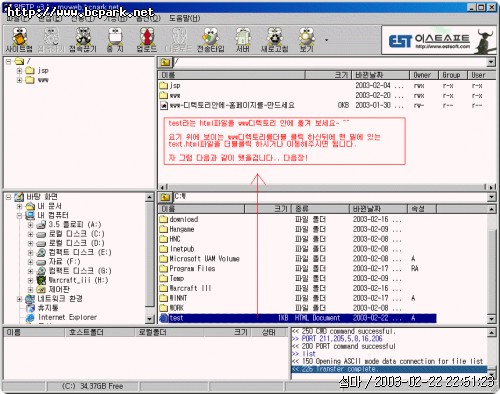
Task: Select 로컬 디스크 (C:) in local tree
Action: 76,234
